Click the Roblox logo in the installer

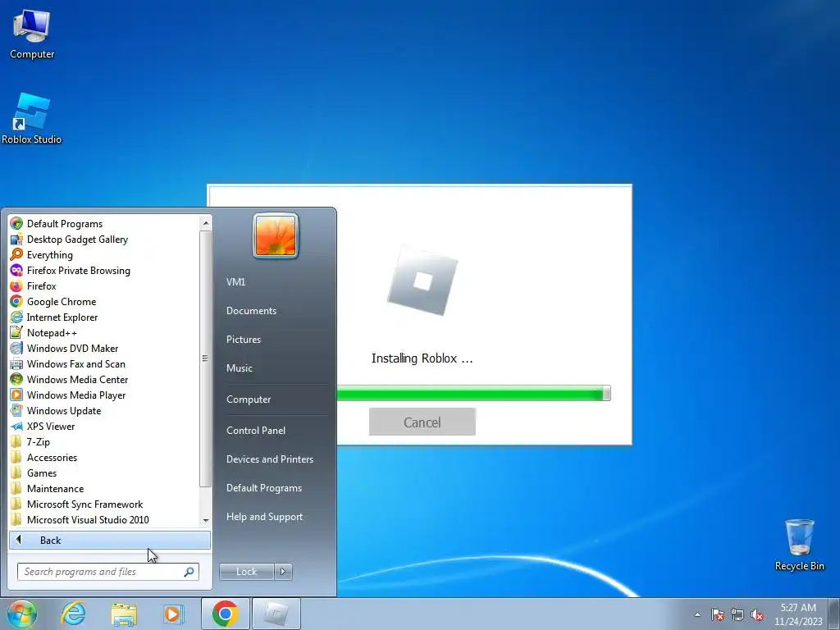(x=422, y=281)
